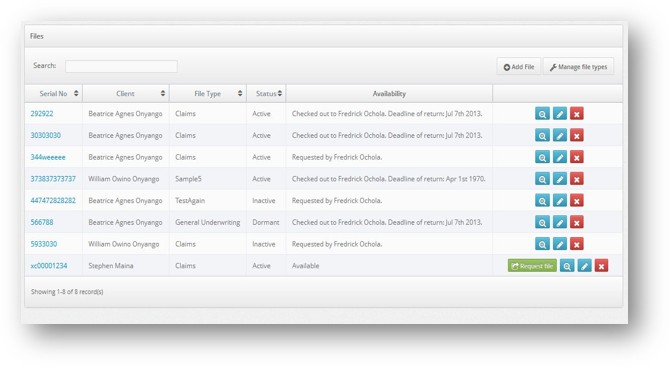Edit file 344weeeee with pencil icon
This screenshot has width=670, height=366.
click(x=560, y=157)
